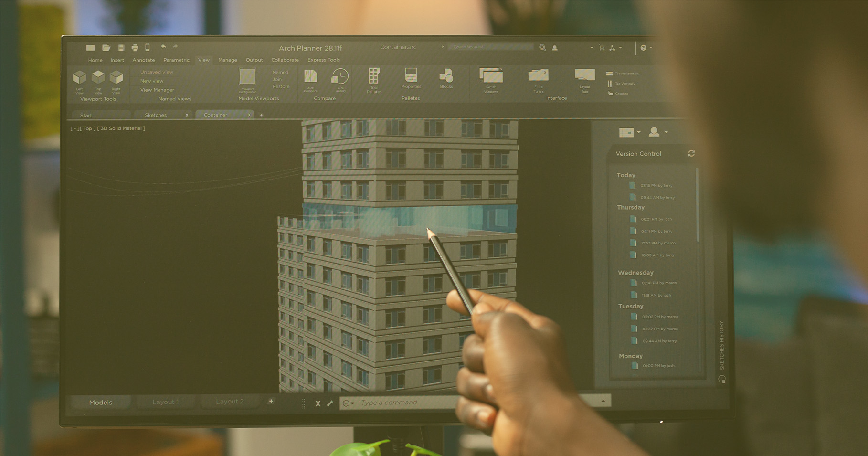Click Restore in Model Viewports
The height and width of the screenshot is (456, 868).
coord(281,87)
